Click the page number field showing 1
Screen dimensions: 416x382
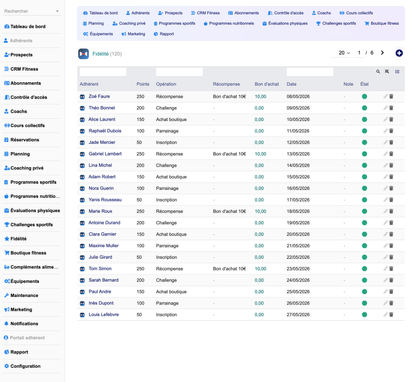point(359,53)
